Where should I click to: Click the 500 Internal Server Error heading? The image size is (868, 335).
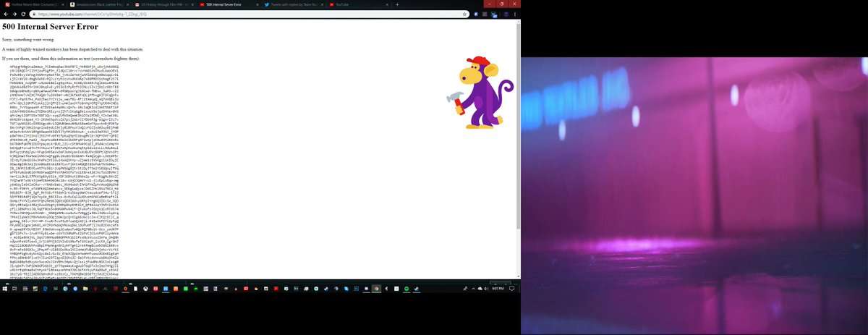click(50, 27)
